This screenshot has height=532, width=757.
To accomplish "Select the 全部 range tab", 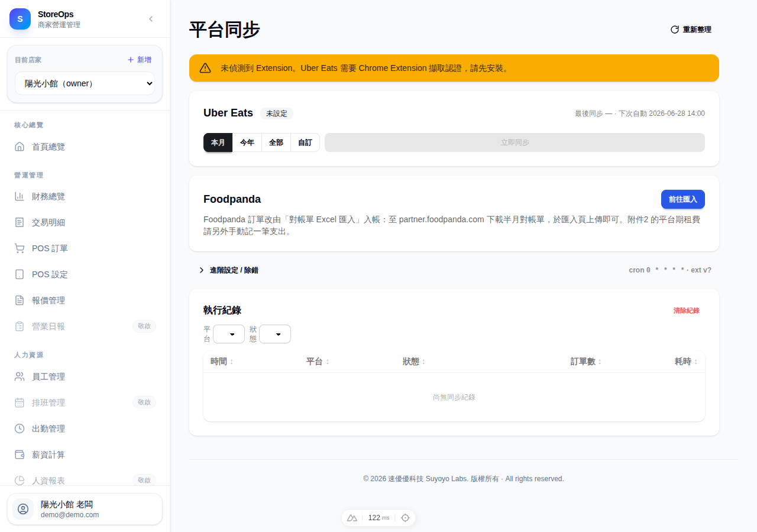I will coord(276,142).
